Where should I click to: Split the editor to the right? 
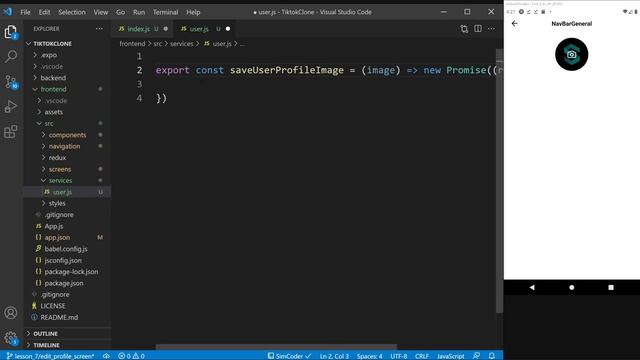pos(478,29)
